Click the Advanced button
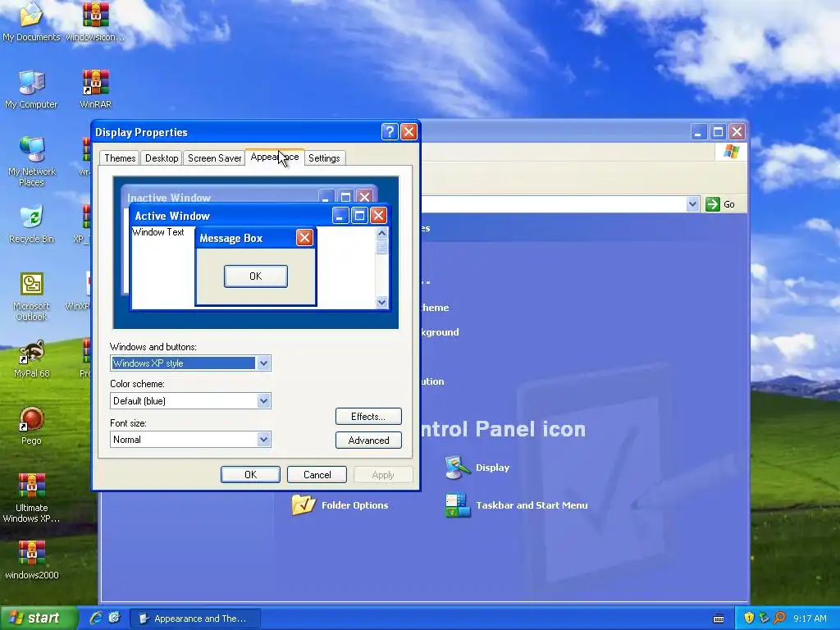This screenshot has width=840, height=630. tap(368, 440)
